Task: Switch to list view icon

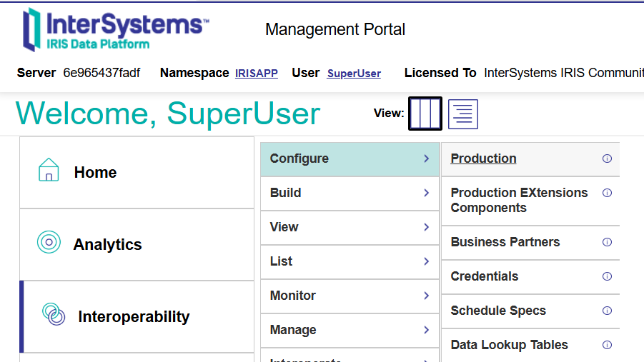Action: (463, 114)
